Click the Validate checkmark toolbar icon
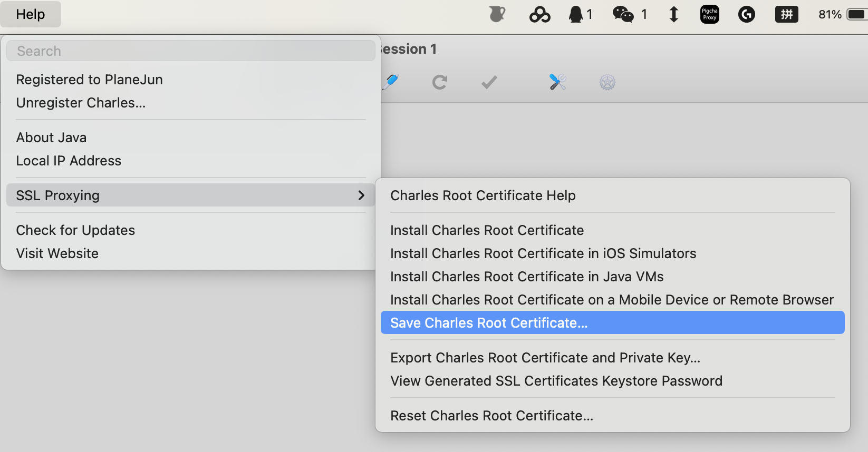This screenshot has width=868, height=452. point(489,82)
